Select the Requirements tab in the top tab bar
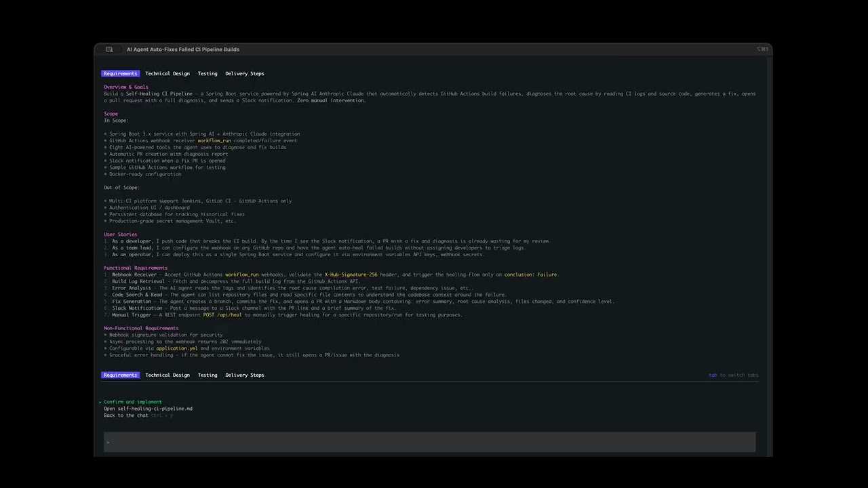868x488 pixels. 120,73
